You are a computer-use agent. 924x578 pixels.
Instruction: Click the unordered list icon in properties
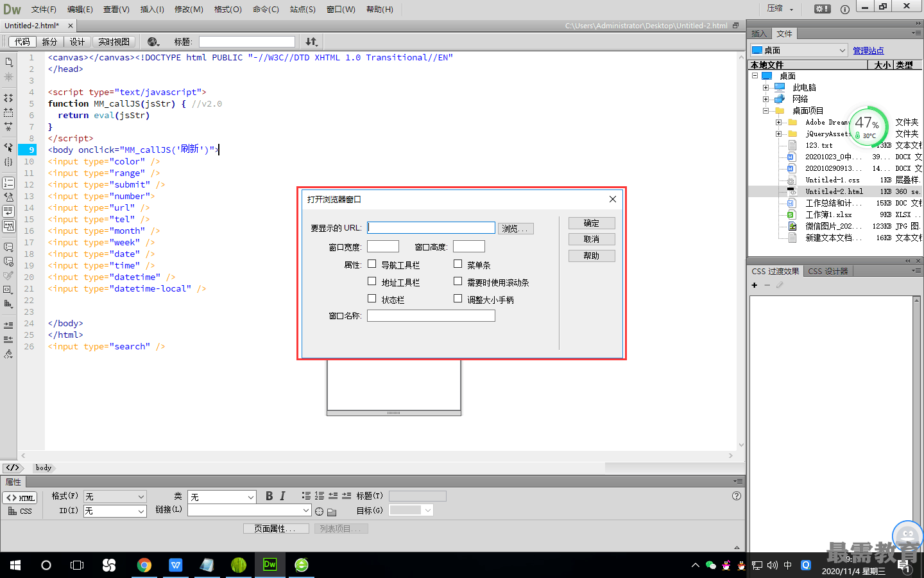point(306,496)
